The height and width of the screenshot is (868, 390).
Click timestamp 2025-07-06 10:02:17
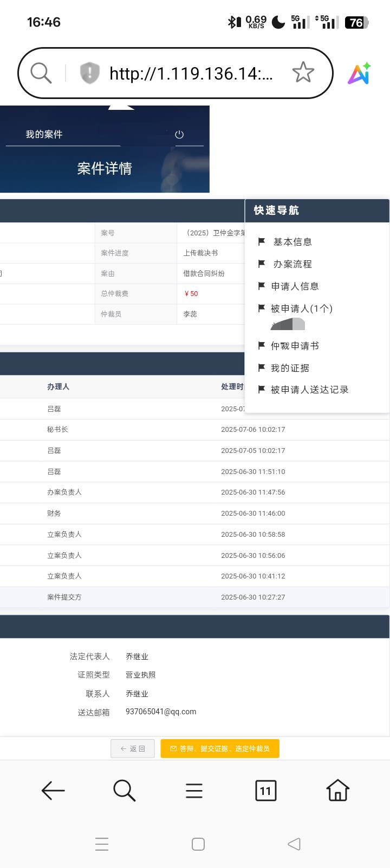click(253, 430)
